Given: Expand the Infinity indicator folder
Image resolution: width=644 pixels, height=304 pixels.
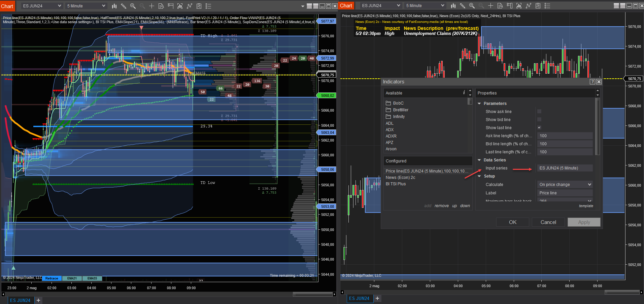Looking at the screenshot, I should 395,117.
